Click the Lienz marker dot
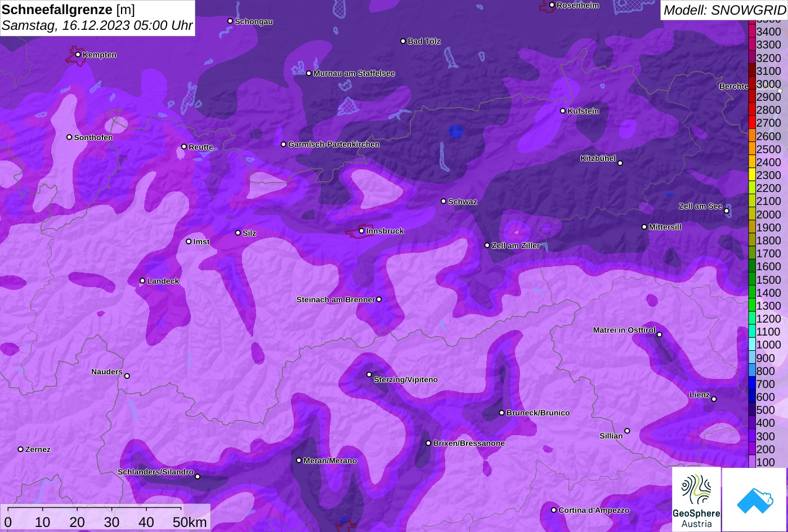 (x=714, y=399)
